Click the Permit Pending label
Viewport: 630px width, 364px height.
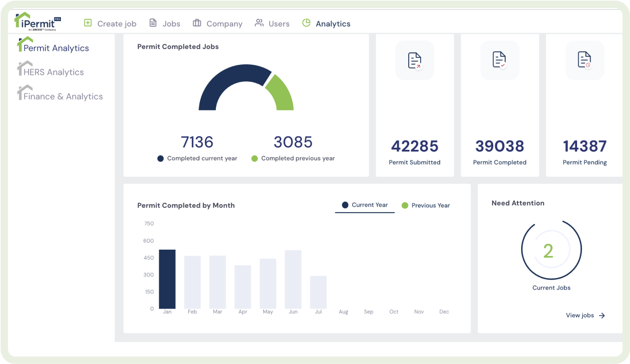click(585, 162)
